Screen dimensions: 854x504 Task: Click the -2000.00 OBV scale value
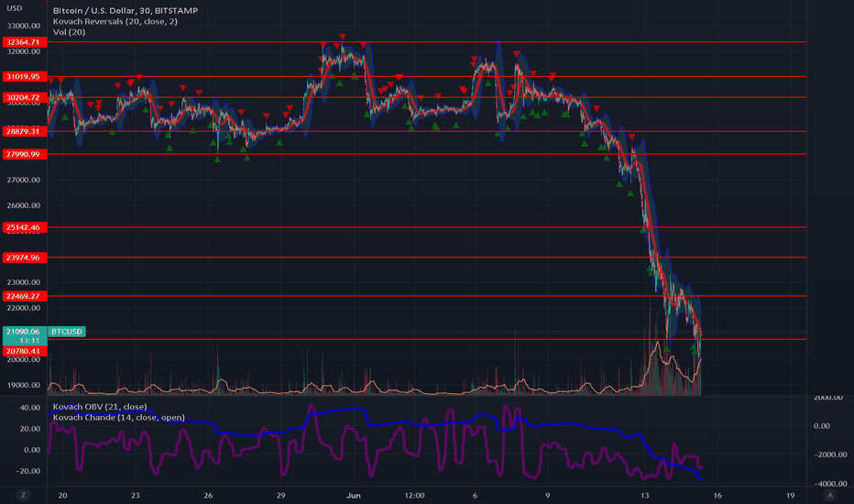pos(830,455)
